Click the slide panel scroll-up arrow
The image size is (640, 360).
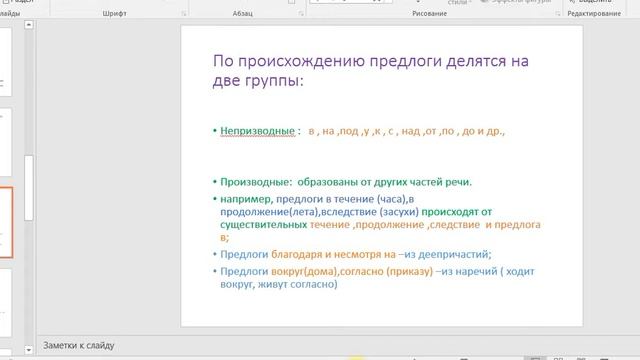click(29, 25)
